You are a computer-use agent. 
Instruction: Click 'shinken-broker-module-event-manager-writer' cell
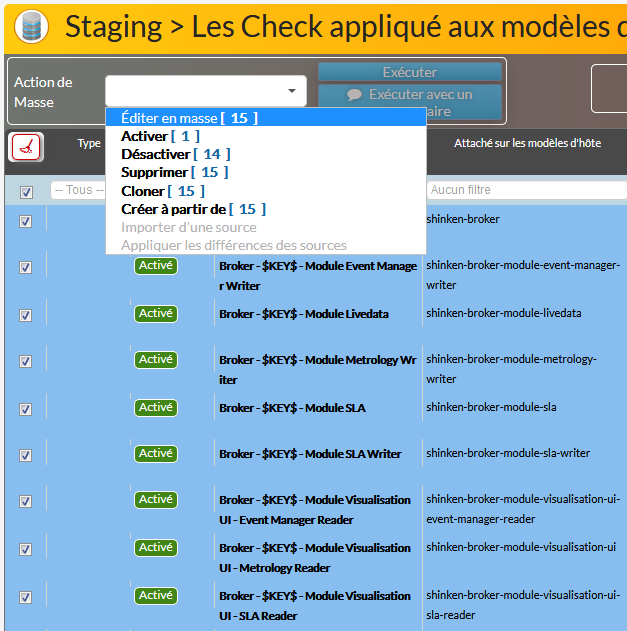pyautogui.click(x=523, y=275)
